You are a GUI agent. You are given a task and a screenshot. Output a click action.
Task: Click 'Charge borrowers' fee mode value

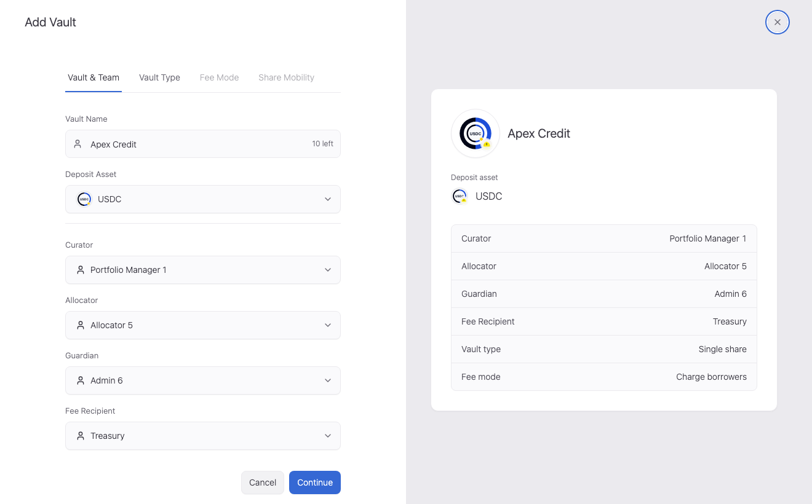[711, 377]
